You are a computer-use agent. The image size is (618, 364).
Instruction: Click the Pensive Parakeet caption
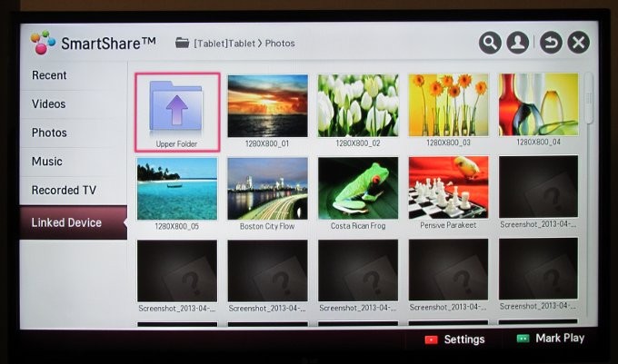(x=448, y=225)
